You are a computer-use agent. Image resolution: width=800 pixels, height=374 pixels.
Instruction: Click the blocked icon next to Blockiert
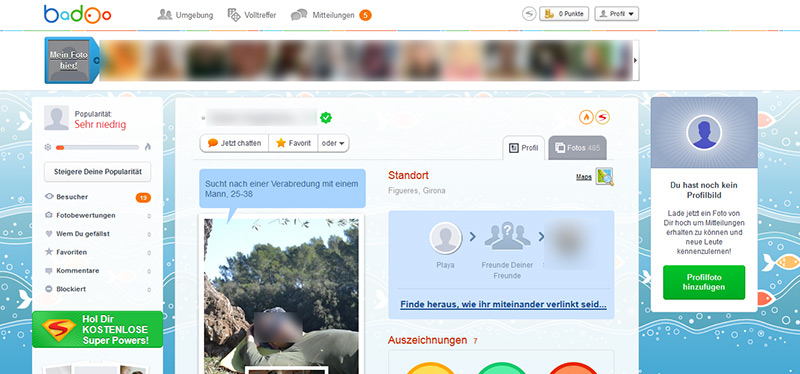point(49,289)
